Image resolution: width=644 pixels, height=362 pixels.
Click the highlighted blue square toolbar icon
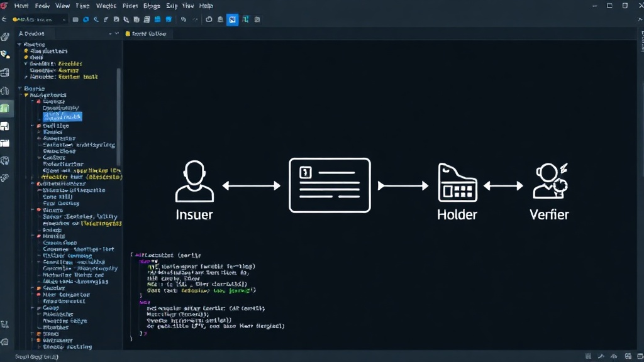pyautogui.click(x=233, y=19)
